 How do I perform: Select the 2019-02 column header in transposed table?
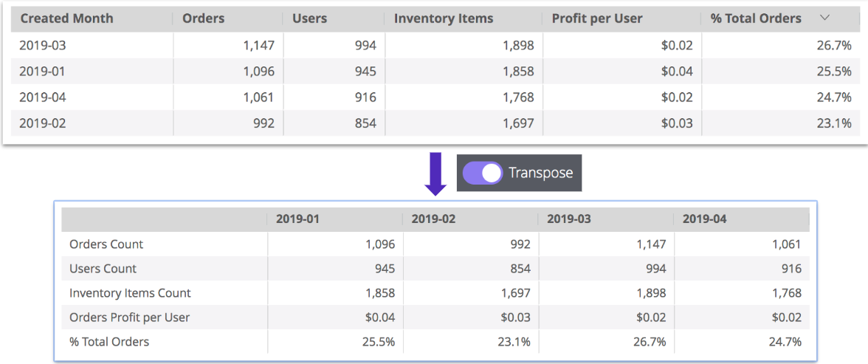pyautogui.click(x=433, y=219)
